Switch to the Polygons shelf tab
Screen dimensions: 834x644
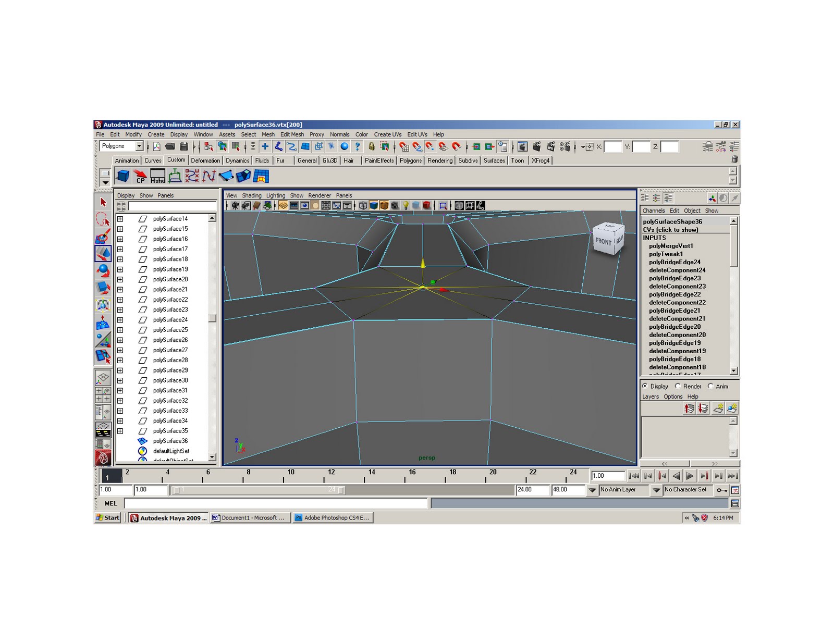[411, 160]
